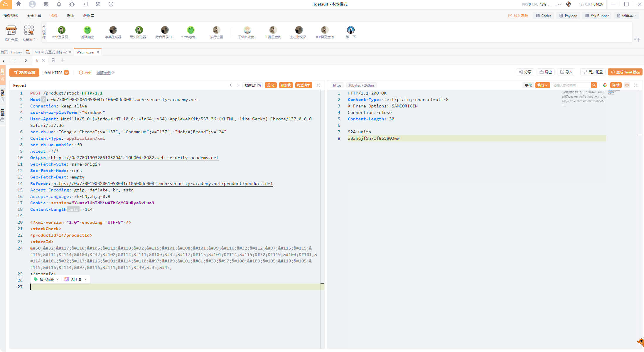This screenshot has height=352, width=644.
Task: Open the AI工具 dropdown
Action: (x=76, y=279)
